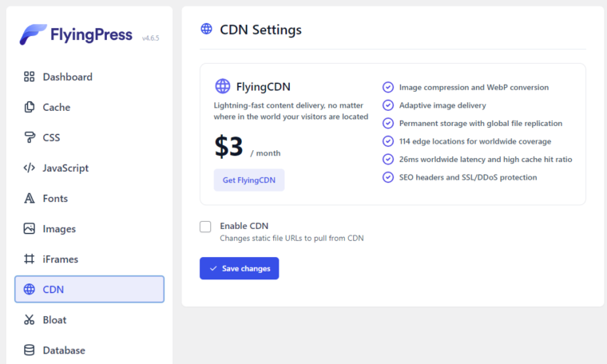This screenshot has width=607, height=364.
Task: Click the CSS paint roller icon
Action: (x=29, y=137)
